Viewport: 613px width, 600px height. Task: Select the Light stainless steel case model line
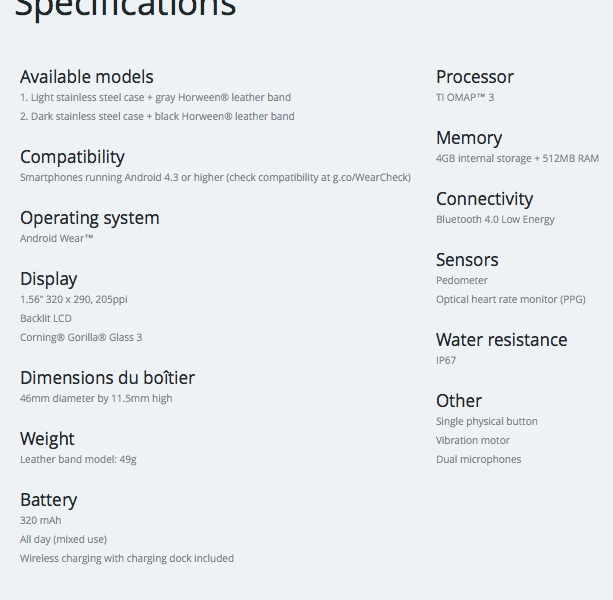point(155,97)
